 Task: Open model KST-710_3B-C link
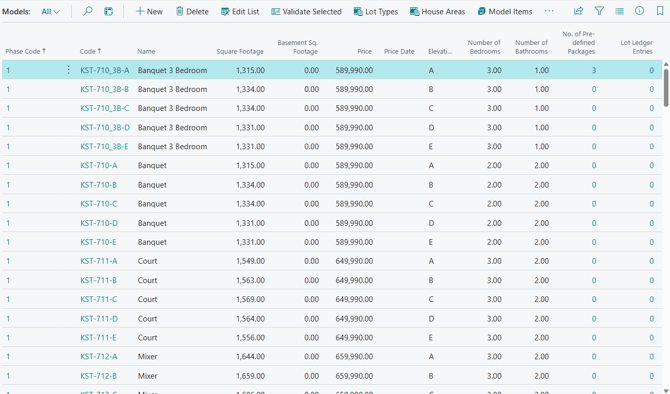[x=105, y=108]
